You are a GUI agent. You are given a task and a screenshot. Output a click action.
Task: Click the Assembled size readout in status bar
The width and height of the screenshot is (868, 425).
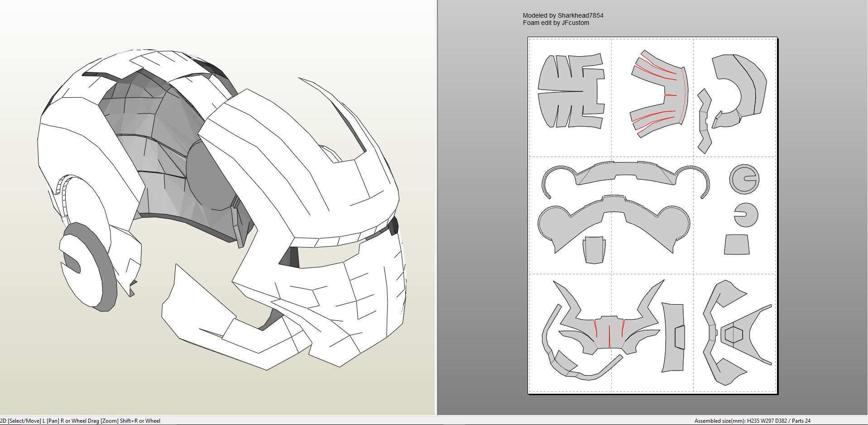click(752, 421)
